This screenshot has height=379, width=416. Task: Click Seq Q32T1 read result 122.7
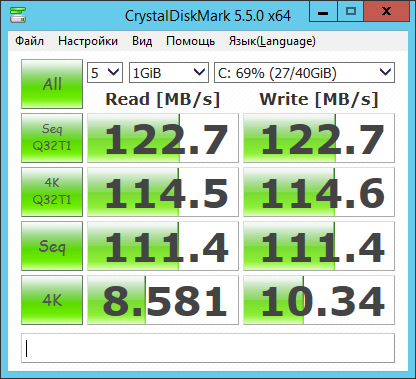pos(163,138)
